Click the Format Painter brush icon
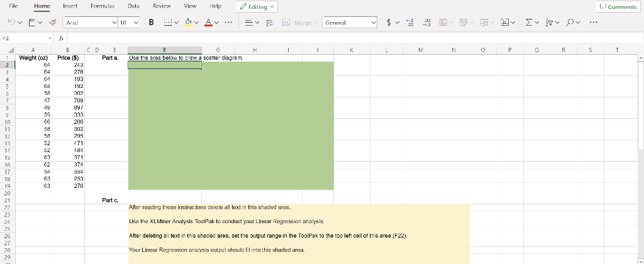 (x=53, y=23)
